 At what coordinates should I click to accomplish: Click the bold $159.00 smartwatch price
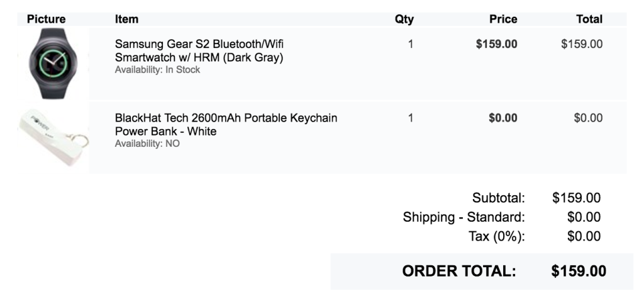pyautogui.click(x=497, y=45)
